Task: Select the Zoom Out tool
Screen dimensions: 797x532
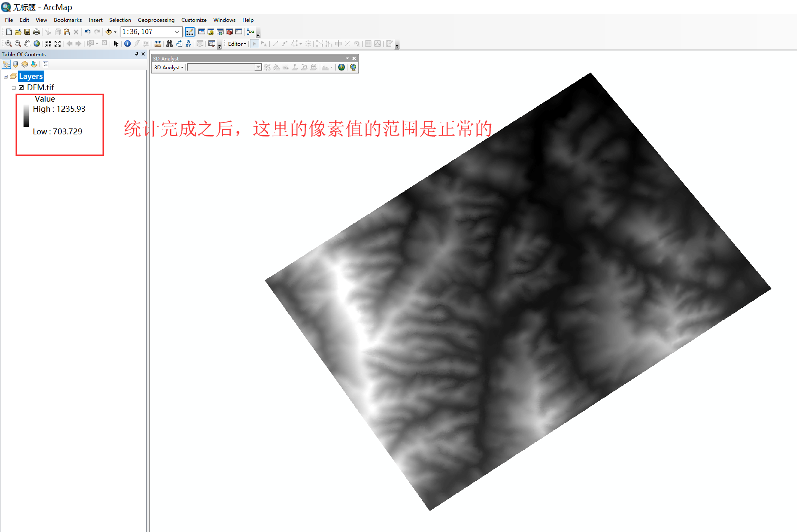Action: click(x=18, y=44)
